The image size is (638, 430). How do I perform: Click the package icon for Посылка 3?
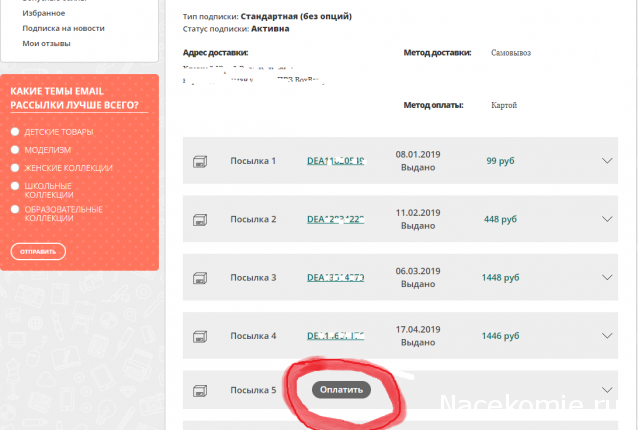tap(199, 277)
